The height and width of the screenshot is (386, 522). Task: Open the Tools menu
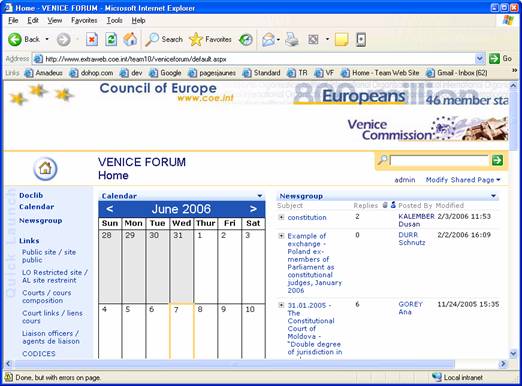point(114,21)
